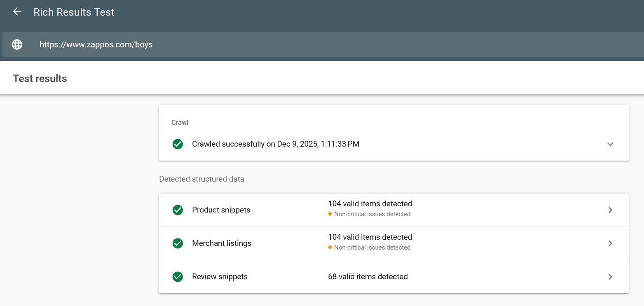The image size is (644, 306).
Task: Select the Test results heading
Action: coord(40,78)
